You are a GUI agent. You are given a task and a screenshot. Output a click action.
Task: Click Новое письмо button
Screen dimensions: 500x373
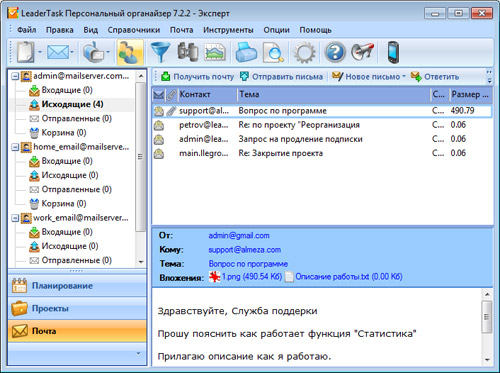pyautogui.click(x=366, y=77)
